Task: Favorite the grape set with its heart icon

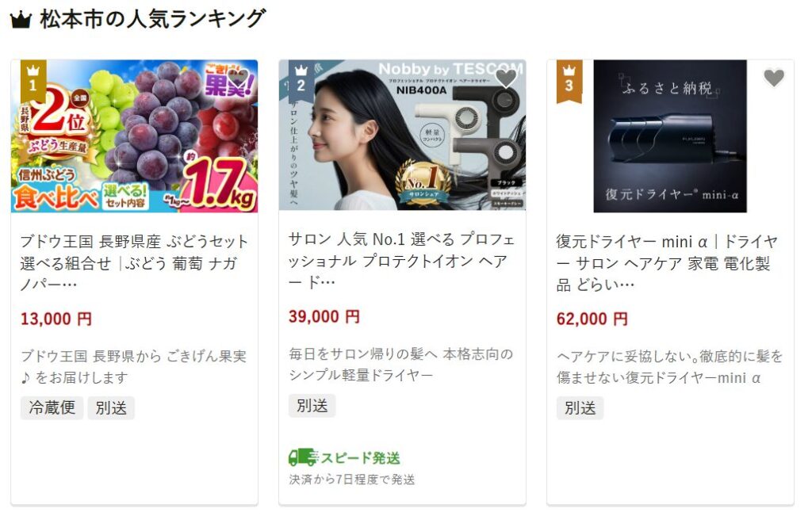Action: tap(238, 78)
